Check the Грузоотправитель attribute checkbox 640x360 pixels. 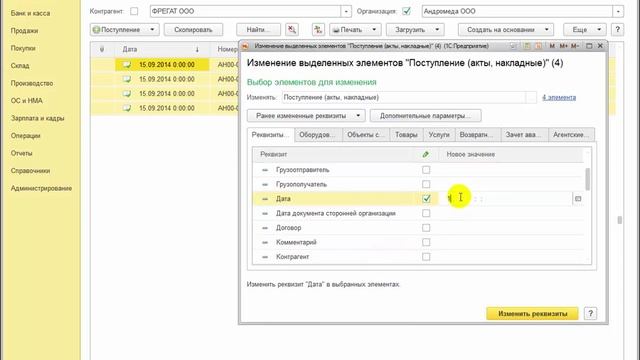pyautogui.click(x=426, y=170)
